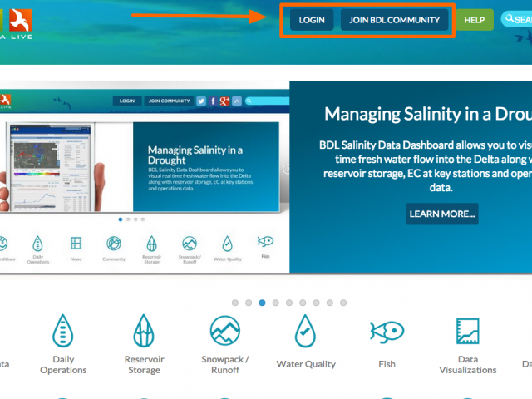Click LEARN MORE... button on slide
The width and height of the screenshot is (532, 399).
(442, 214)
